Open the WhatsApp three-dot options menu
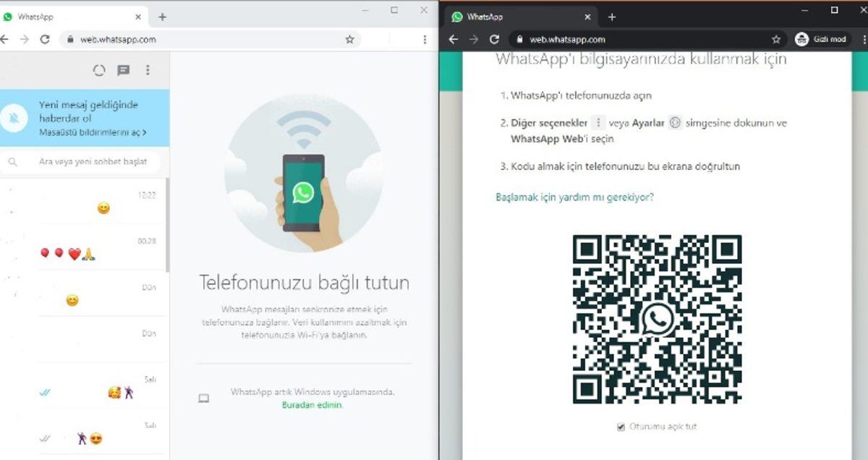Image resolution: width=868 pixels, height=460 pixels. pos(149,70)
